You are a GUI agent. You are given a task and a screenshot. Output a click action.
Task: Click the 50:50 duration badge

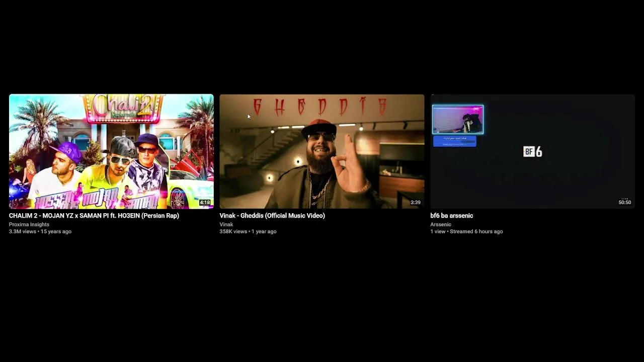click(624, 203)
